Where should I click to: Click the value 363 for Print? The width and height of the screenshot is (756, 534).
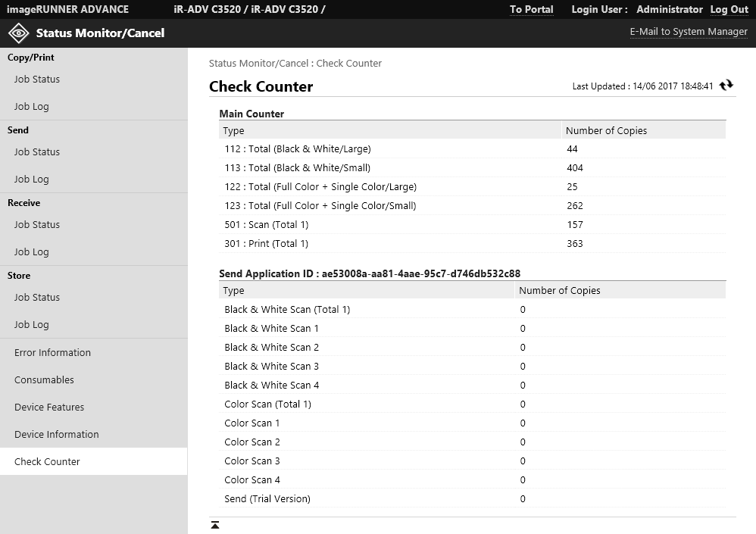(575, 243)
